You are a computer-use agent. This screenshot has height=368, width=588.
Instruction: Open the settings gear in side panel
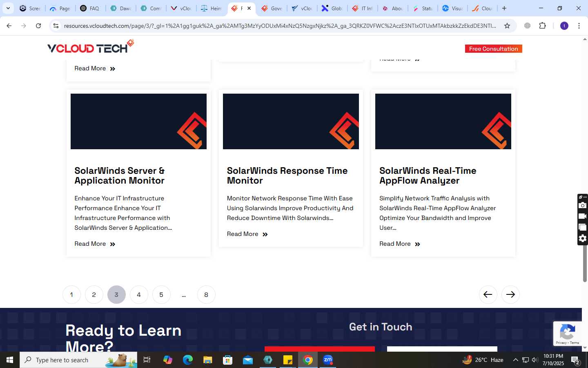(x=583, y=238)
